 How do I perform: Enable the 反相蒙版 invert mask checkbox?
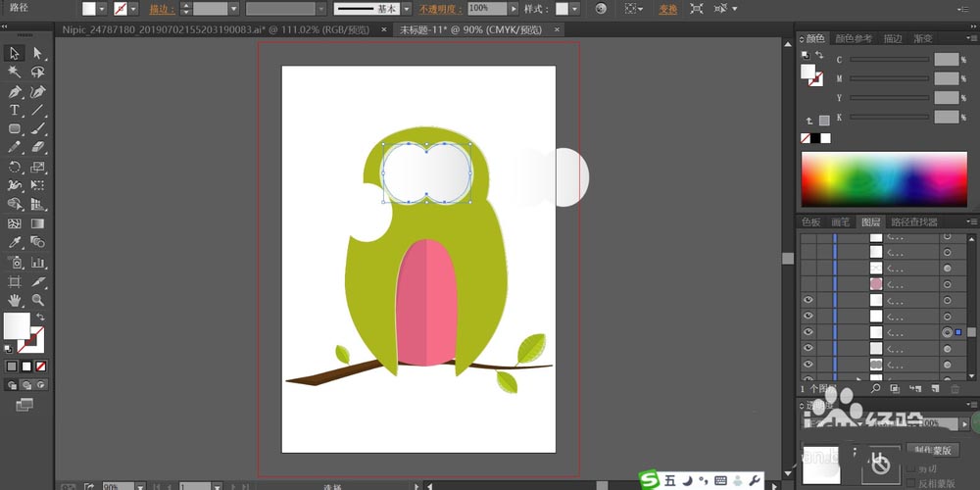point(911,482)
